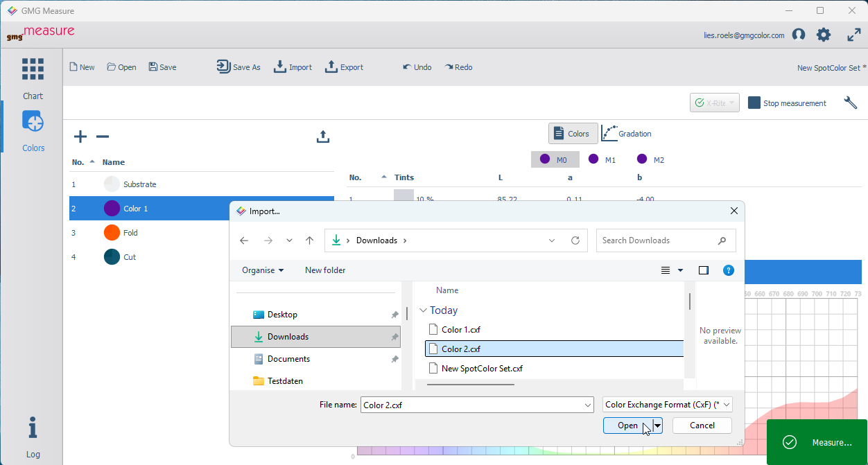Open the blue Help icon
Viewport: 868px width, 465px height.
[x=729, y=270]
